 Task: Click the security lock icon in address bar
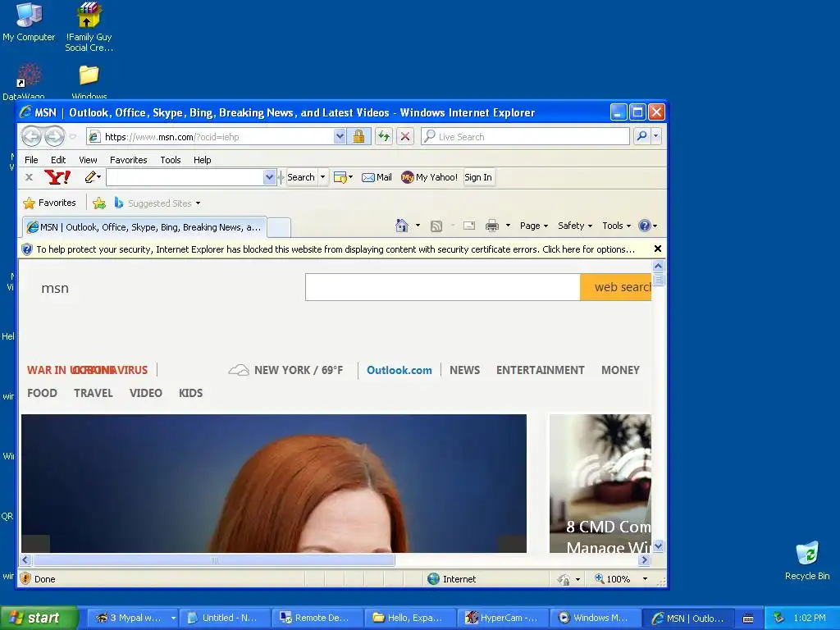pos(358,137)
